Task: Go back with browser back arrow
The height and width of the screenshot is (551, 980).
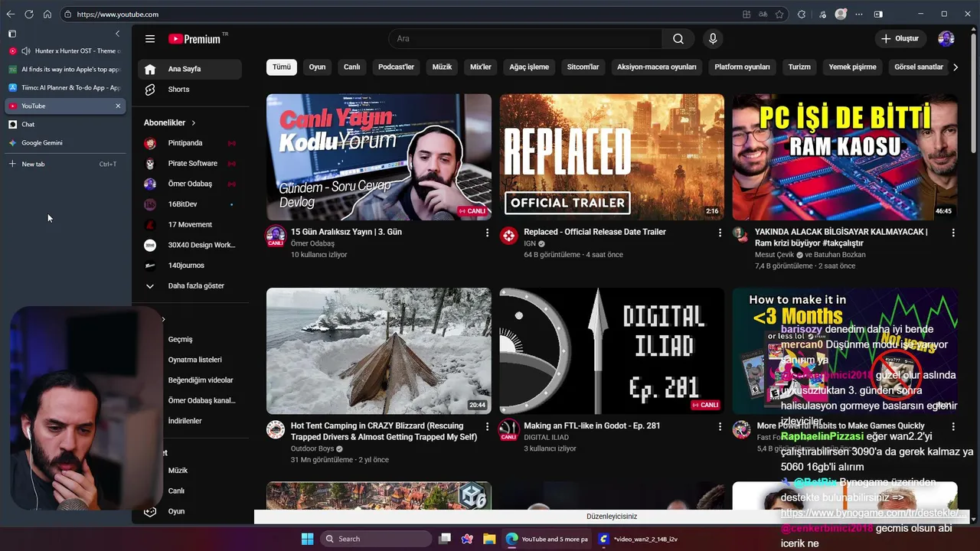Action: pyautogui.click(x=11, y=14)
